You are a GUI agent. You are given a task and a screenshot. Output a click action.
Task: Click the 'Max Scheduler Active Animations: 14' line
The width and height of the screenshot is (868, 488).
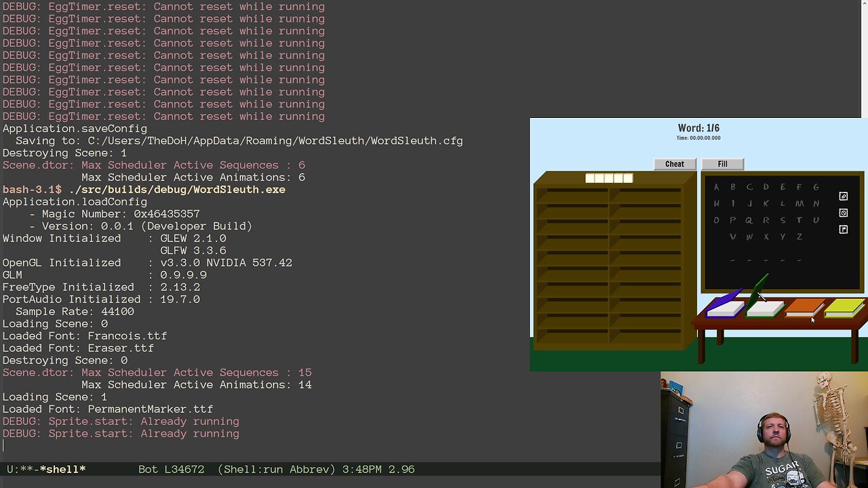197,385
